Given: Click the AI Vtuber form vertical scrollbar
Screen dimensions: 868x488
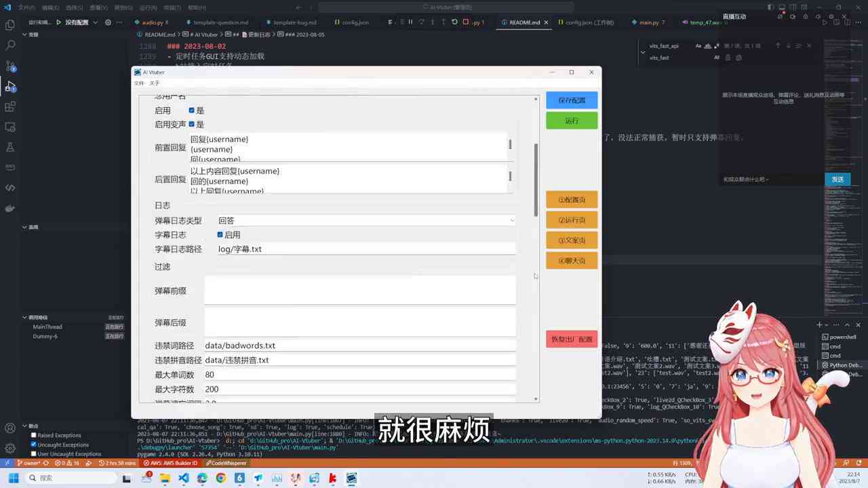Looking at the screenshot, I should tap(536, 180).
